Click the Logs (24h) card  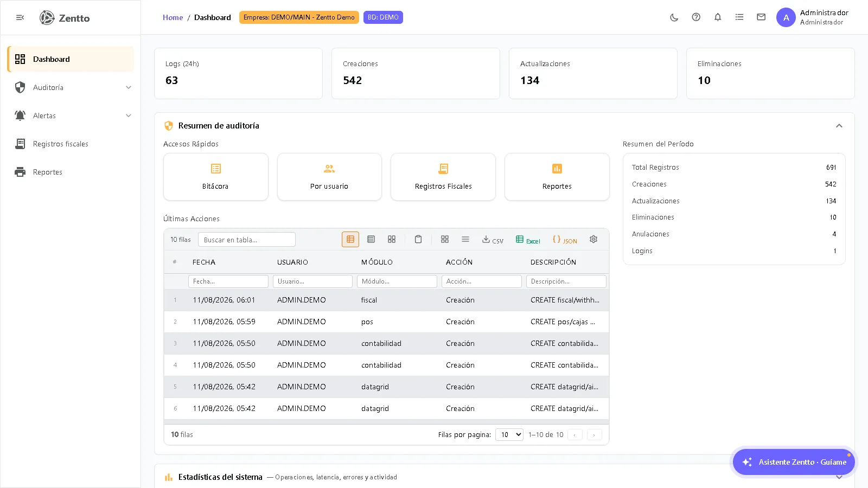coord(238,74)
